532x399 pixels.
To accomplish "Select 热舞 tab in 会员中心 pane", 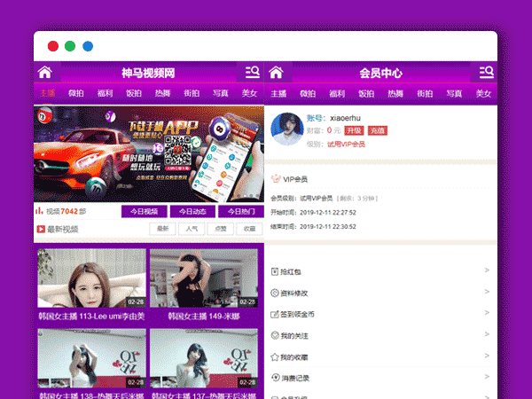I will point(395,93).
